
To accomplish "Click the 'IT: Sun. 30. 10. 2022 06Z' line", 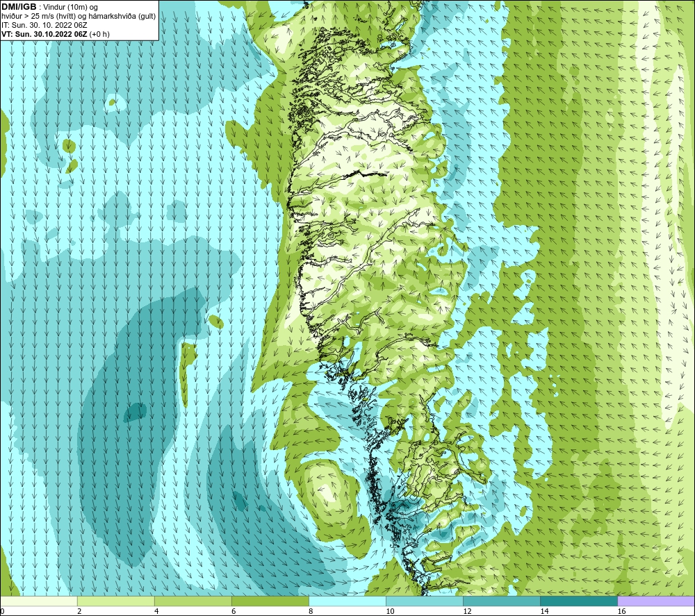I will pos(44,25).
